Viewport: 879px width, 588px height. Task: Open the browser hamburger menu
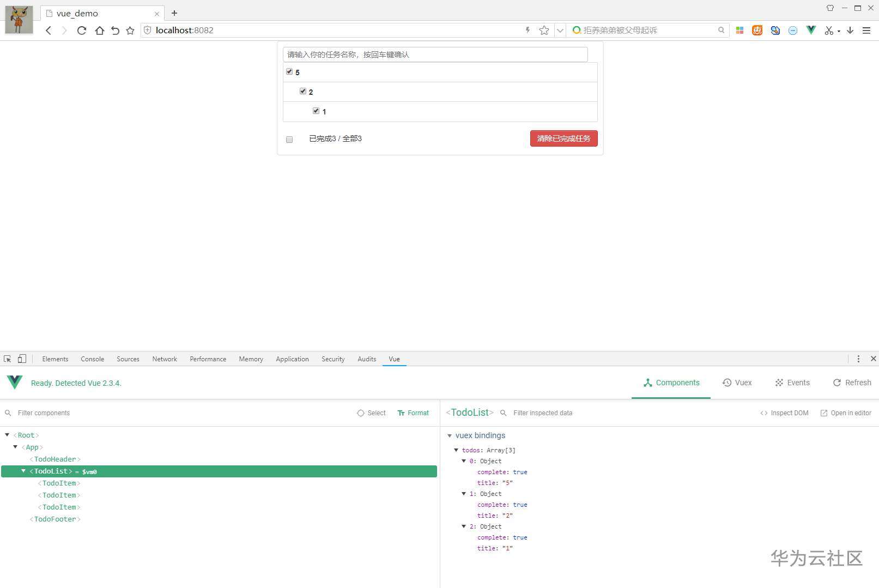point(866,31)
